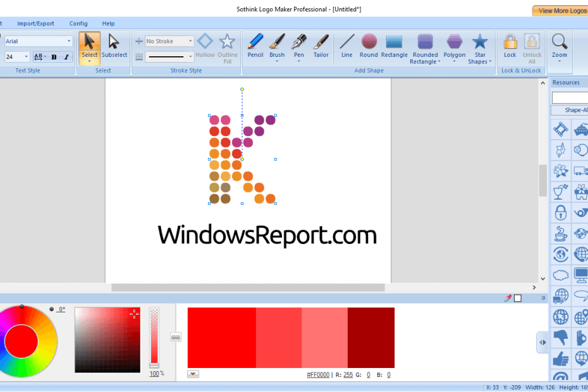Toggle Bold text formatting
Viewport: 588px width, 392px height.
54,57
